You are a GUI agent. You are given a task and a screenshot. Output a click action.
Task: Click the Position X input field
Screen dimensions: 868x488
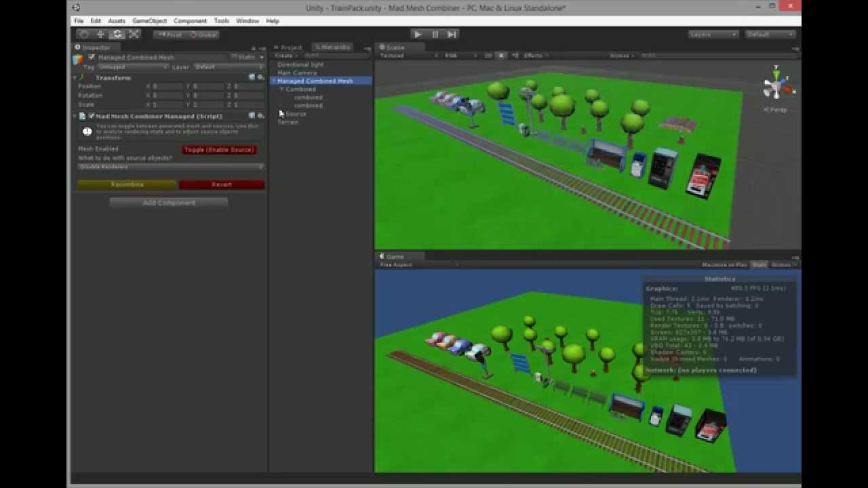coord(167,87)
